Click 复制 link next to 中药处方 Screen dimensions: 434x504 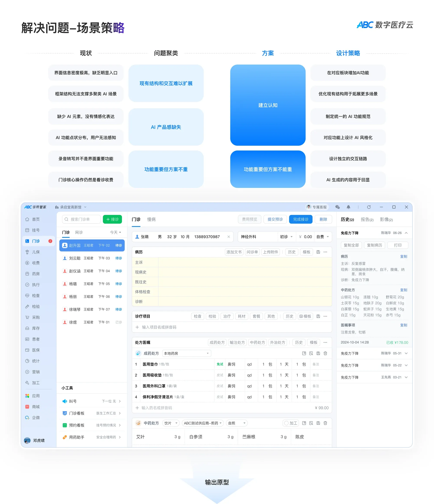coord(404,290)
